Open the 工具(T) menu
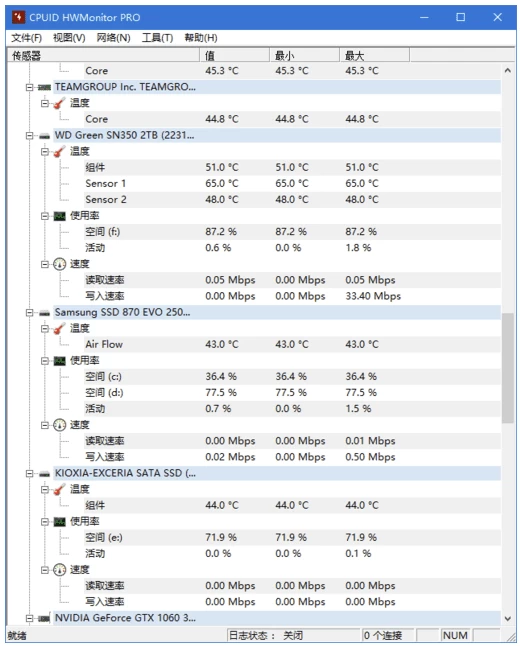The image size is (520, 646). click(x=157, y=38)
